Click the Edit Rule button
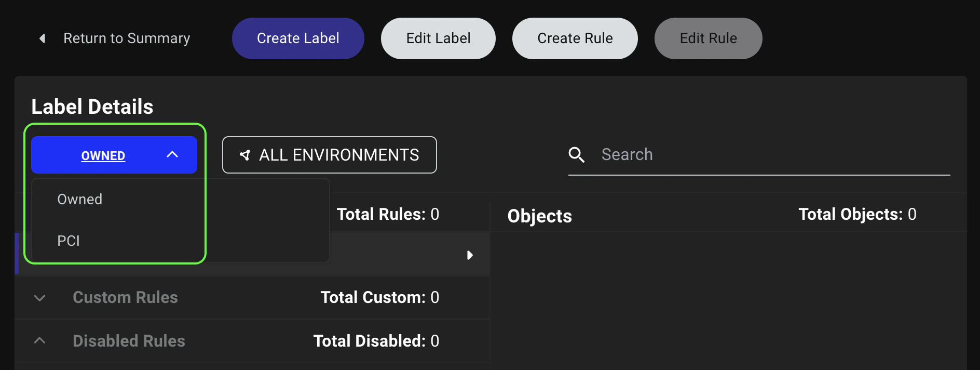 pos(708,38)
